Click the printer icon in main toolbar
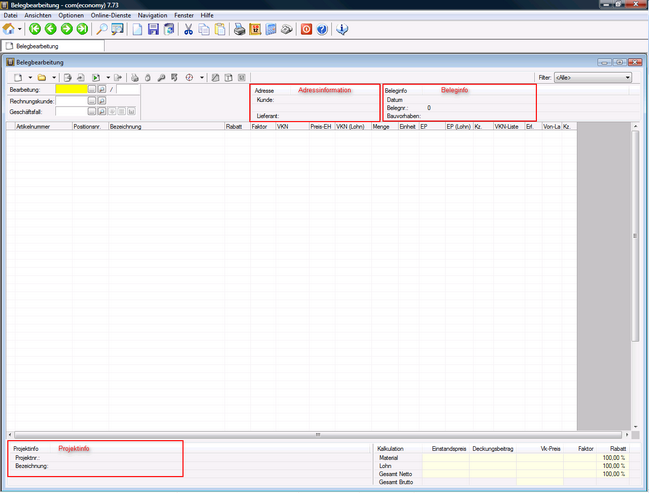649x493 pixels. tap(239, 29)
